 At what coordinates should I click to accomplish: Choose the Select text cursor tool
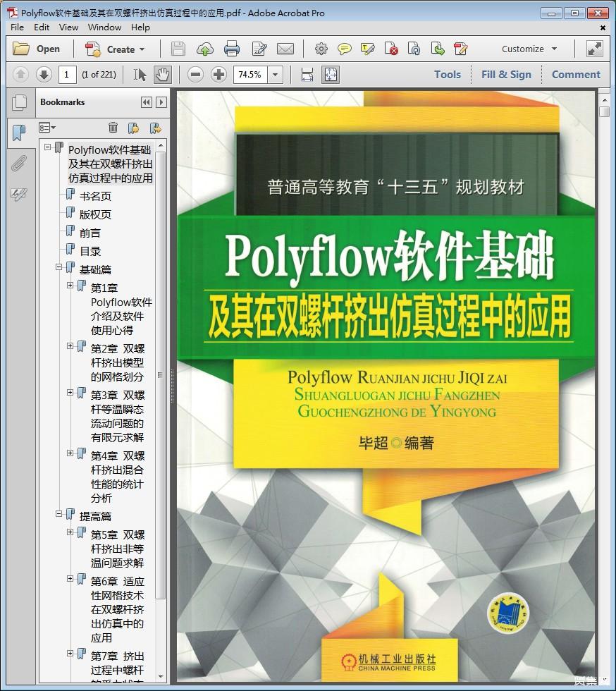pyautogui.click(x=140, y=75)
